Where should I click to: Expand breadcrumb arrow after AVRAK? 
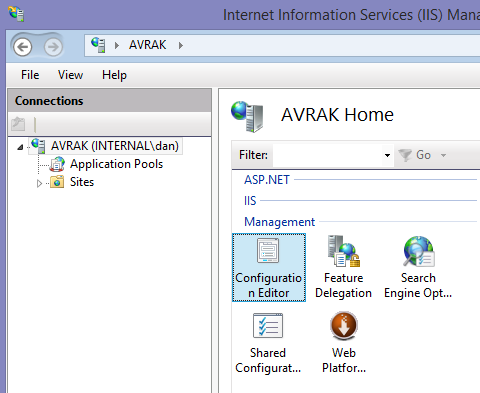coord(181,45)
